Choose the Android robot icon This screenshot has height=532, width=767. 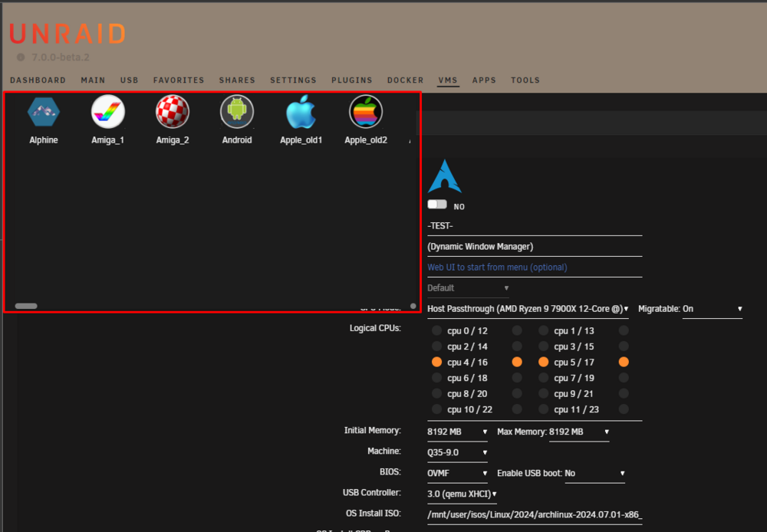(x=237, y=112)
